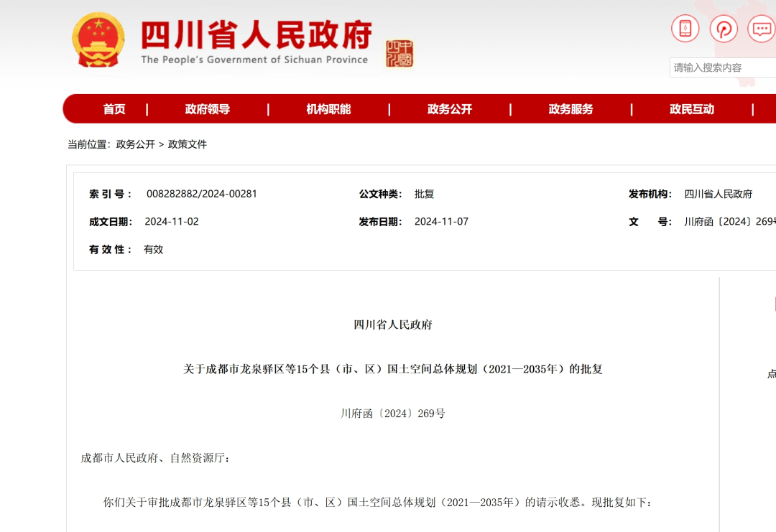Click 政策文件 breadcrumb link

point(187,144)
